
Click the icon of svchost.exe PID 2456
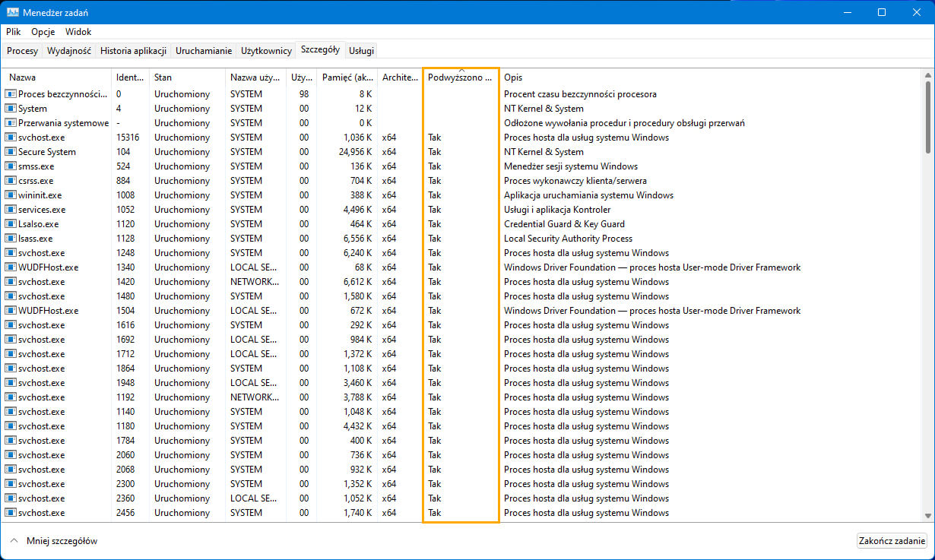[x=11, y=513]
